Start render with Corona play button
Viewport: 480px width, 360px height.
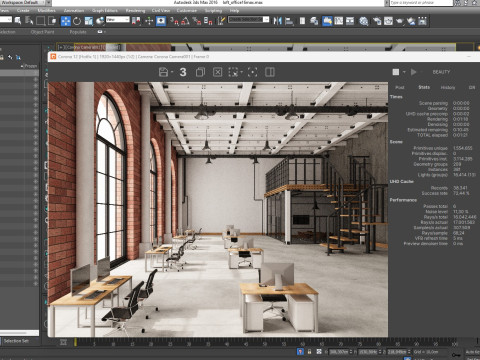pyautogui.click(x=414, y=72)
